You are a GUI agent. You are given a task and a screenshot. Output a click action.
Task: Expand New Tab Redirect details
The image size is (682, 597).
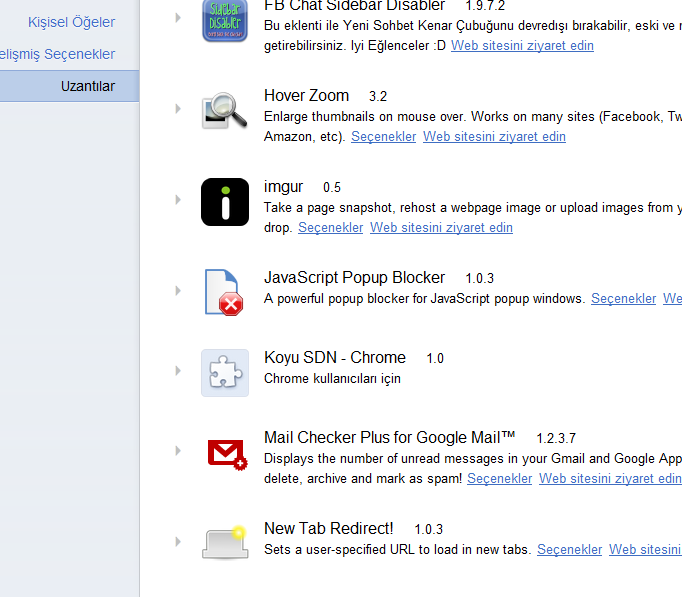pos(178,541)
